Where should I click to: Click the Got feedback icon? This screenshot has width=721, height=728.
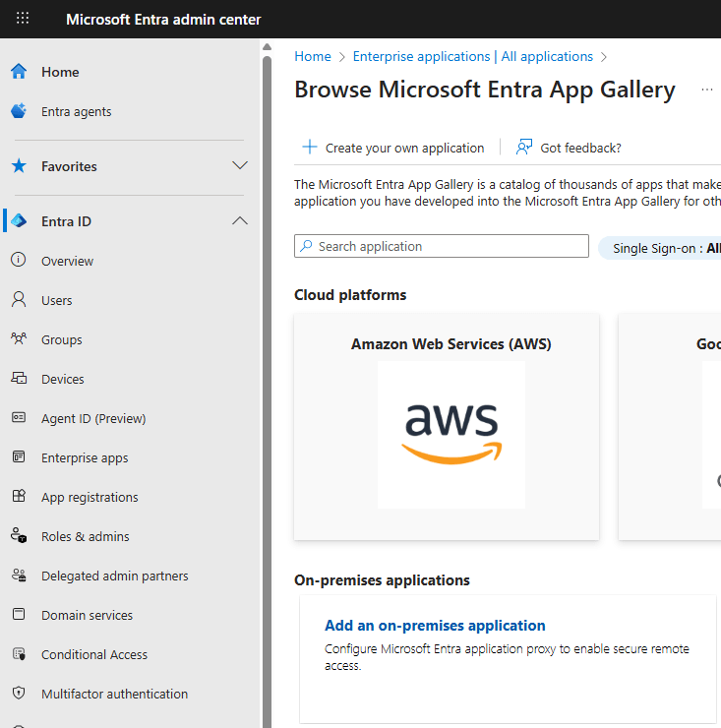[524, 148]
